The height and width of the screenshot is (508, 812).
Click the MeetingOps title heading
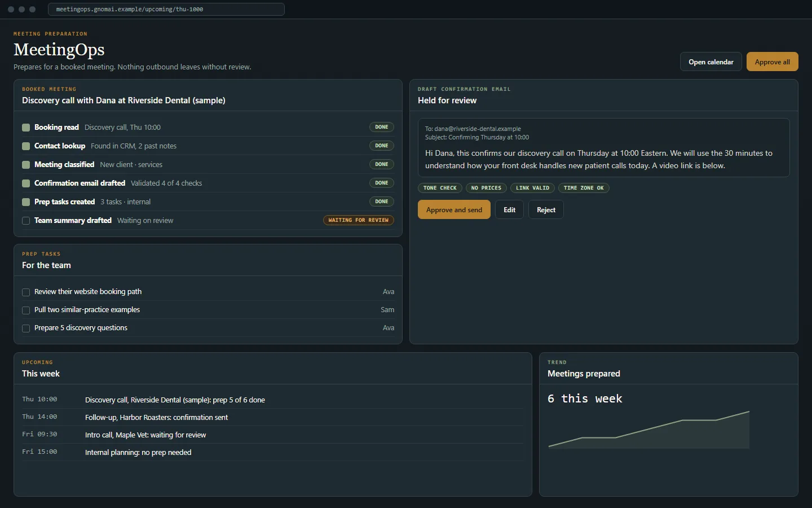59,50
